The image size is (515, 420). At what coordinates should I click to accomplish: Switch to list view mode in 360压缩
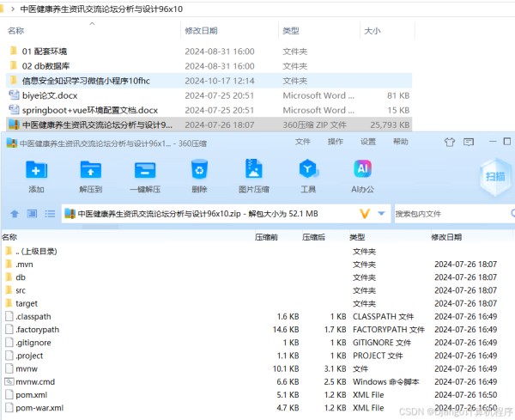click(50, 214)
